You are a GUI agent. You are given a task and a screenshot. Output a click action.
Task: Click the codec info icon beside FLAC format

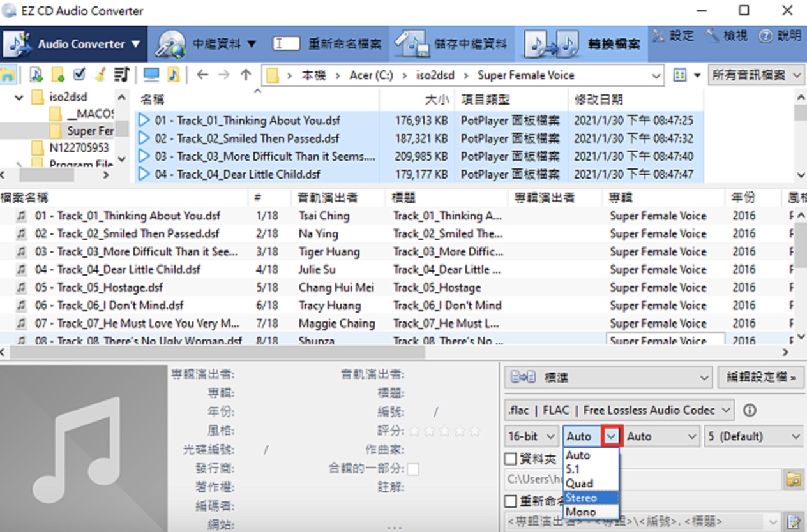click(750, 410)
